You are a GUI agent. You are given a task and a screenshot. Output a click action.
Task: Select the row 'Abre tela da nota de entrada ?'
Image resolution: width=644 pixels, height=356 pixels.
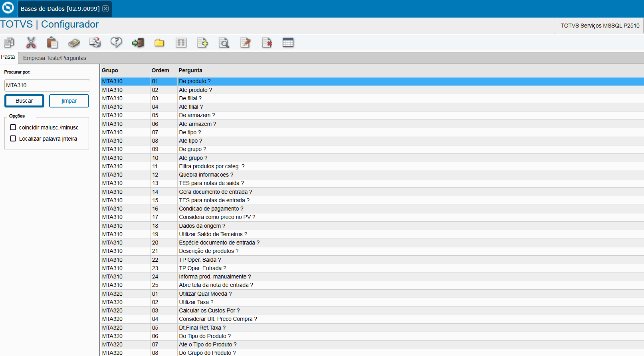tap(372, 285)
